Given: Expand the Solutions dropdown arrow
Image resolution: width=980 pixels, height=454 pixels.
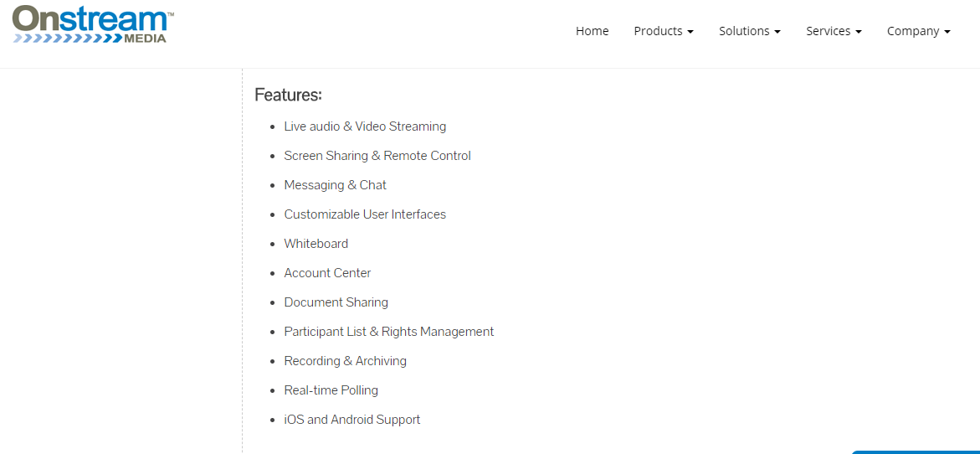Looking at the screenshot, I should point(777,32).
